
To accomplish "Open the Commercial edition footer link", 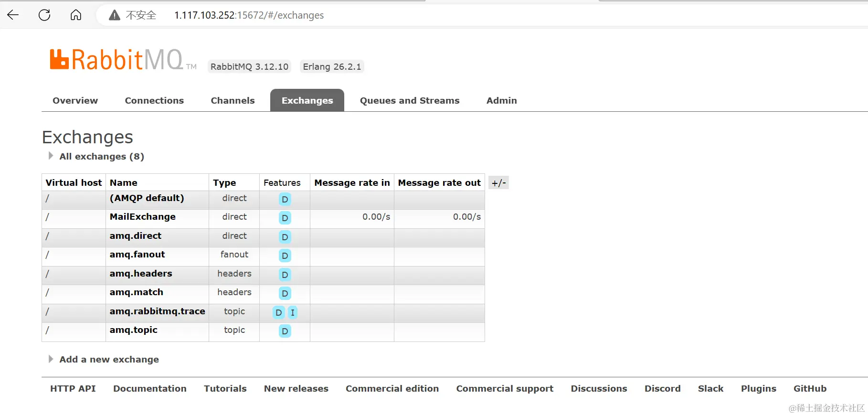I will 392,388.
